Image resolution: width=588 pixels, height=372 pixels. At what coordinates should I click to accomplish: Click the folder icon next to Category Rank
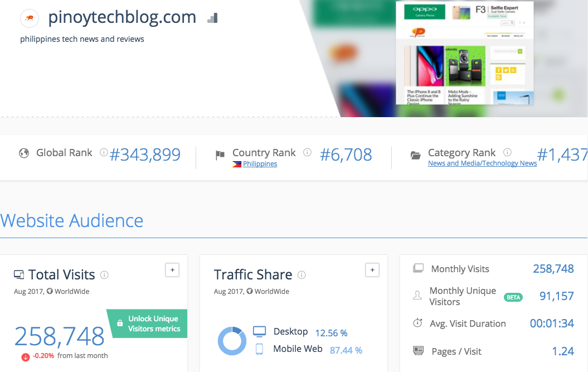click(415, 155)
